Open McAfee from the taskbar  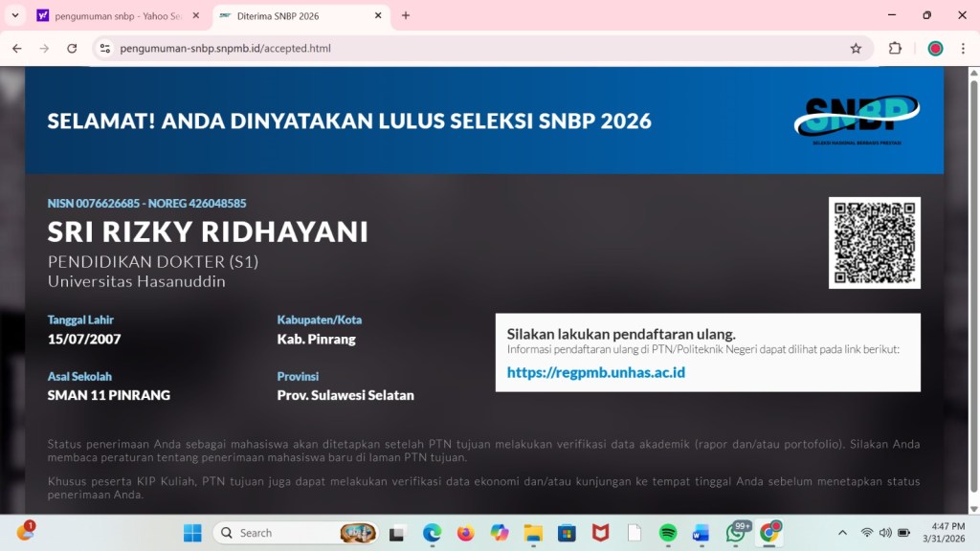pyautogui.click(x=601, y=533)
